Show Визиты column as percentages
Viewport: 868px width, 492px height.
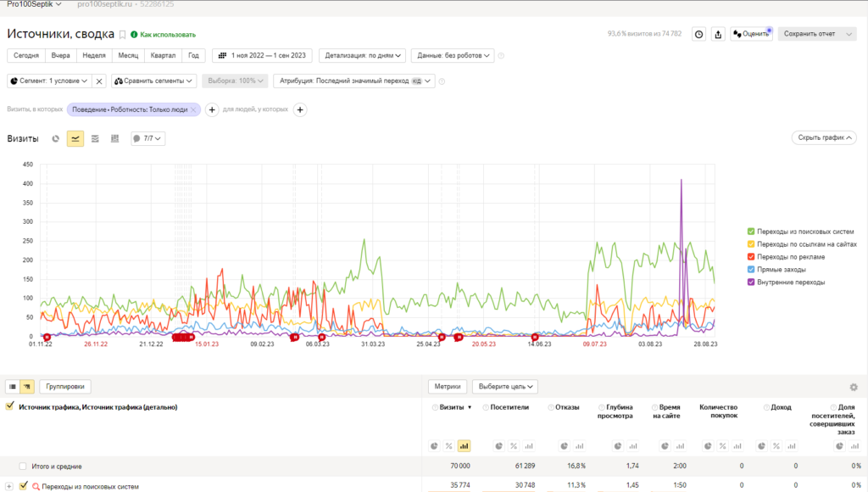pos(449,446)
